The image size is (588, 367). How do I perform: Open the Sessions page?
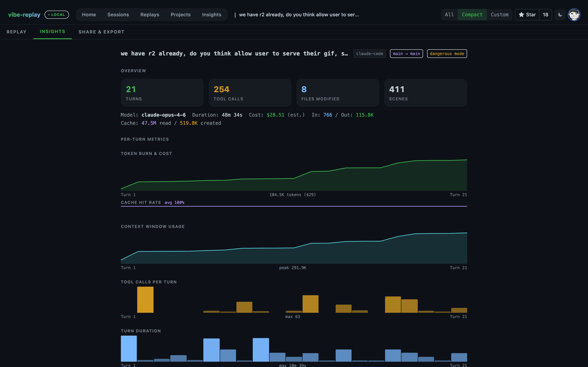[x=118, y=14]
